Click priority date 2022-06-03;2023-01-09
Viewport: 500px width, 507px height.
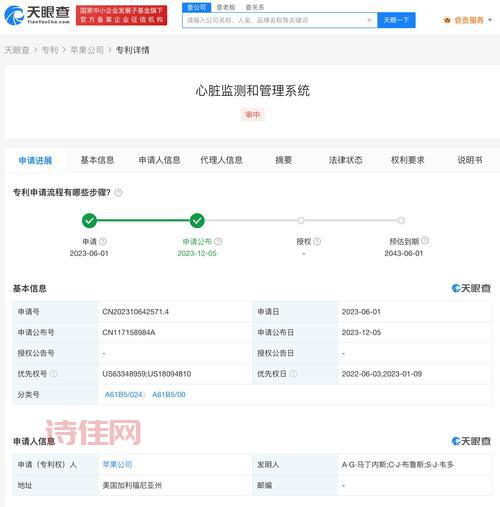click(382, 374)
